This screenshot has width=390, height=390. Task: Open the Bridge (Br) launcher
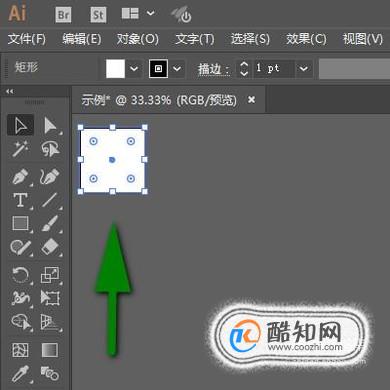point(63,15)
